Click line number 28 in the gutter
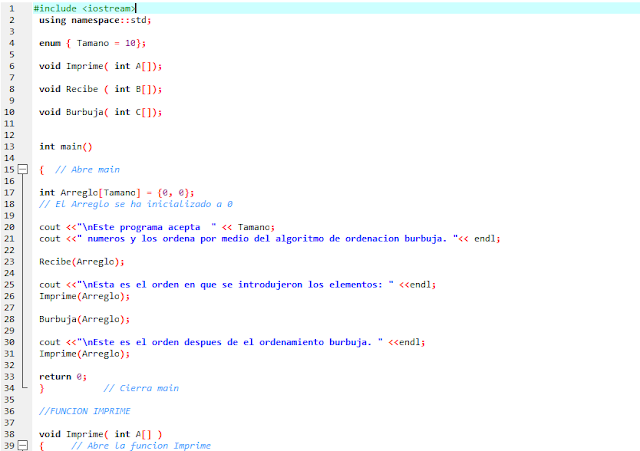Image resolution: width=640 pixels, height=451 pixels. (x=9, y=319)
